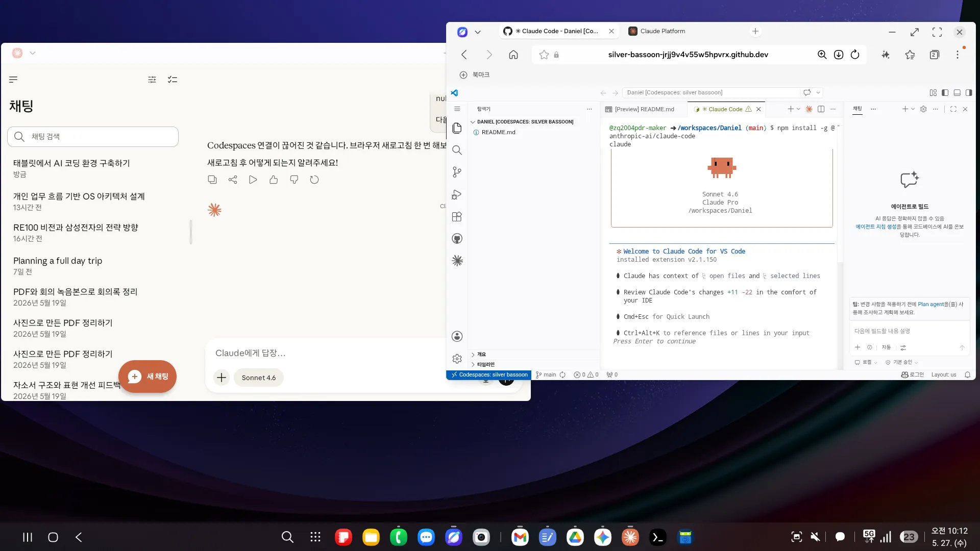Viewport: 980px width, 551px height.
Task: Focus the 채팅 검색 search field
Action: 93,137
